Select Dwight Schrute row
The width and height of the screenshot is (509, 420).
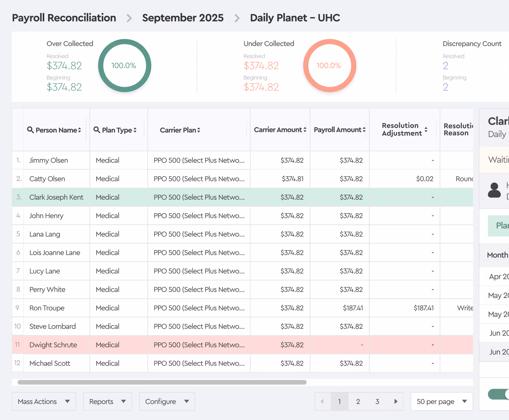[x=243, y=345]
